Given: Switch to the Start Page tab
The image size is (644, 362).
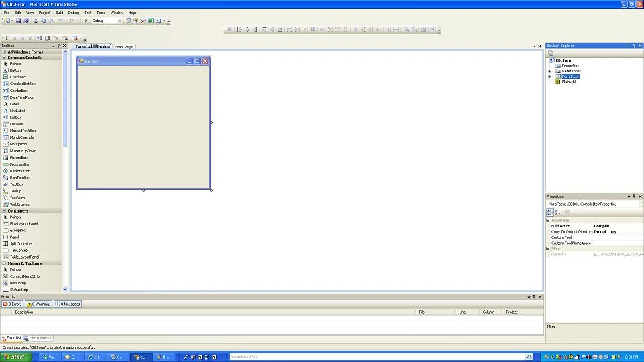Looking at the screenshot, I should (x=124, y=47).
